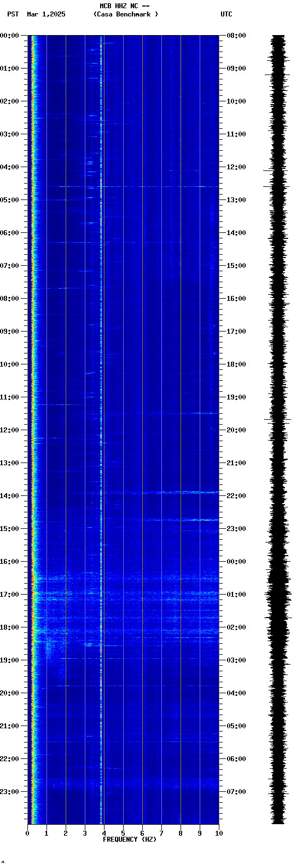Screen dimensions: 302x868
Task: Select the UTC axis '14:00' time label
Action: [236, 233]
